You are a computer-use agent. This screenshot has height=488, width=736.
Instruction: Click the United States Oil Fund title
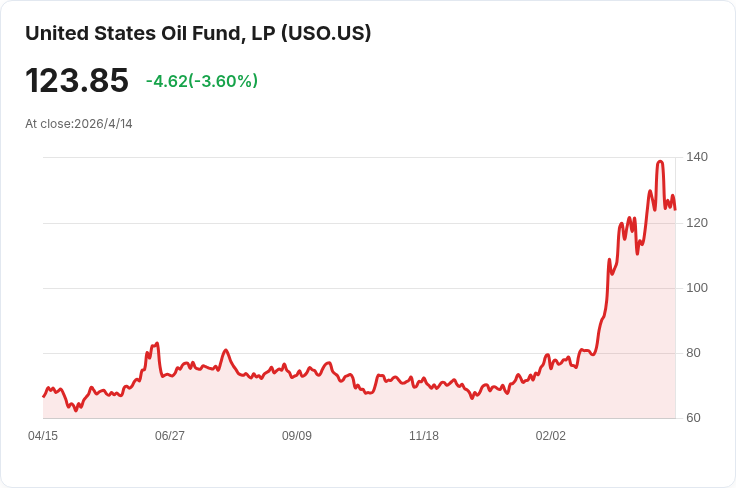click(198, 33)
